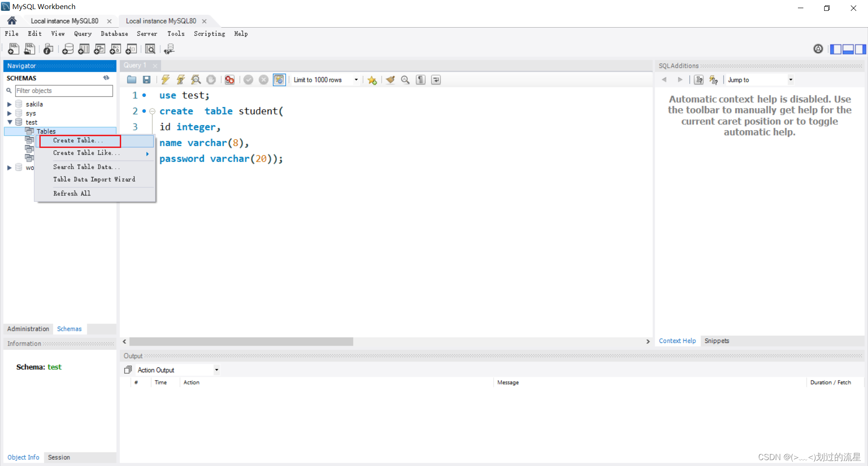This screenshot has width=868, height=466.
Task: Expand the sakila schema
Action: pyautogui.click(x=9, y=104)
